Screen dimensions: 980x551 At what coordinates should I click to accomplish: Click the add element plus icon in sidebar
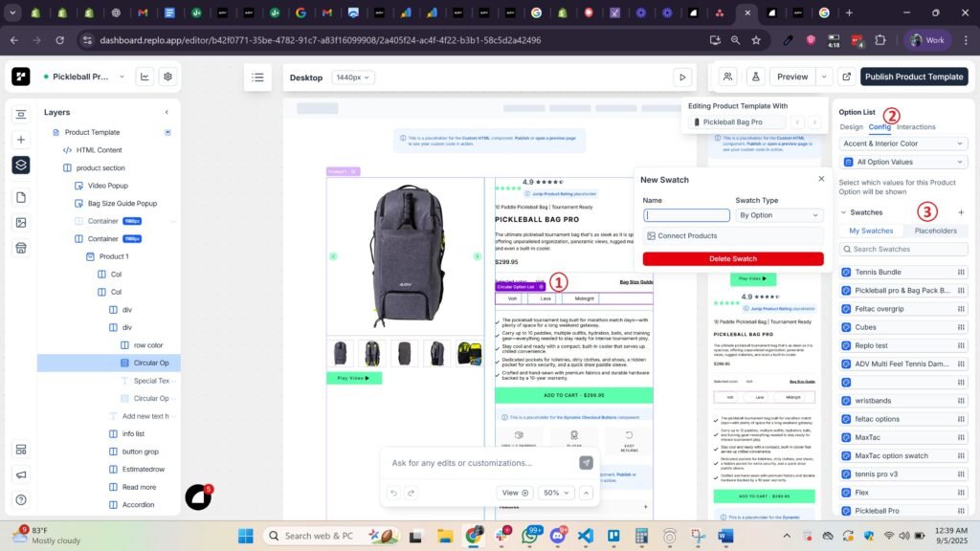21,140
